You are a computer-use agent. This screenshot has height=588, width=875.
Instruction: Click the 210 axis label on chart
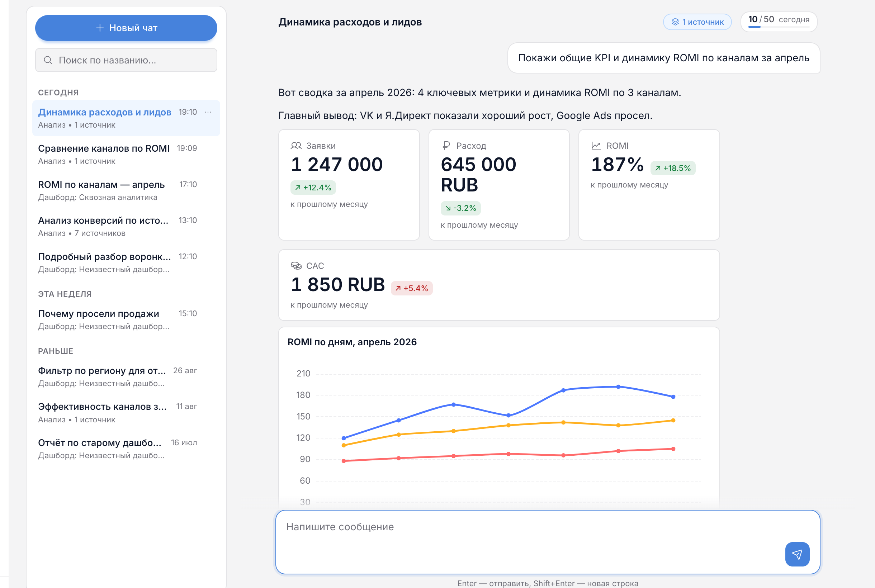tap(303, 374)
